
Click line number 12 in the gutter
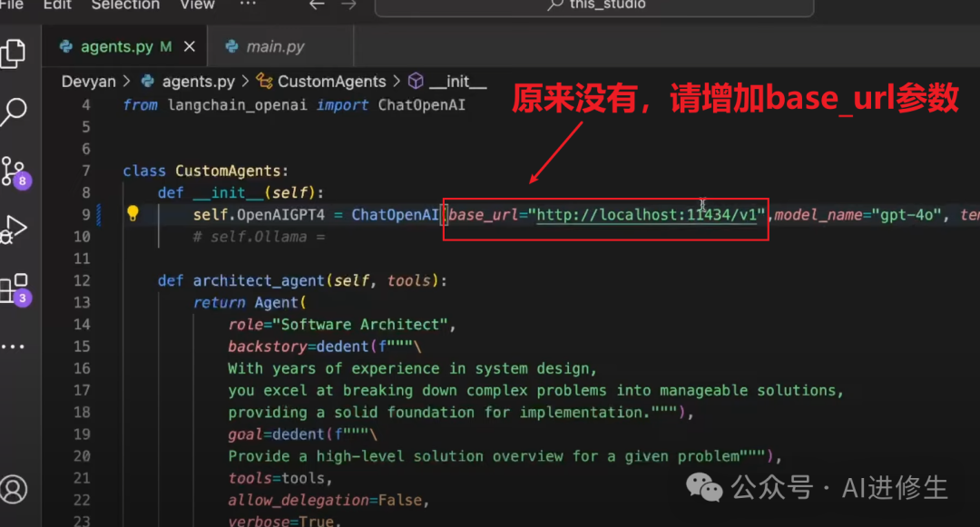point(82,280)
